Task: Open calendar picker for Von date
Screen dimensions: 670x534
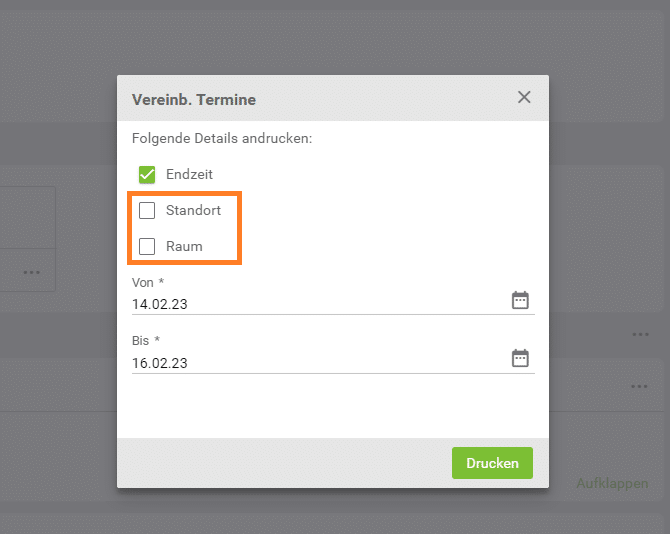Action: [520, 300]
